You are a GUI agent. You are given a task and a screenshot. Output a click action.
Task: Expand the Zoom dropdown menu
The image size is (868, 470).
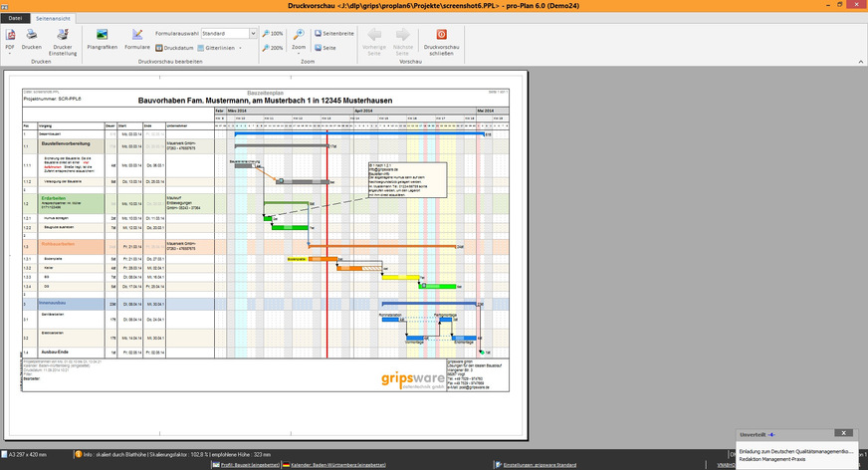tap(300, 53)
